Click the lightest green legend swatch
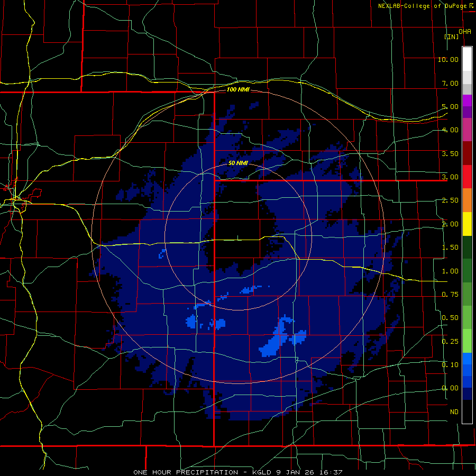476x476 pixels. pyautogui.click(x=467, y=341)
